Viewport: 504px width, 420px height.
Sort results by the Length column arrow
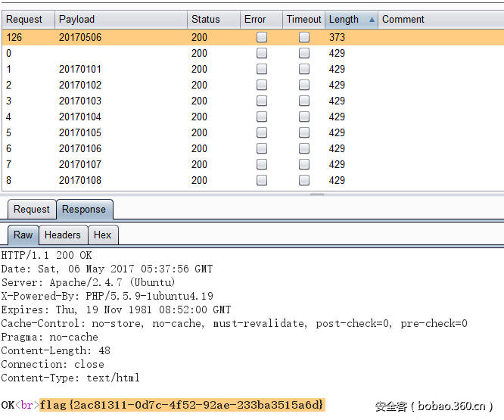372,20
